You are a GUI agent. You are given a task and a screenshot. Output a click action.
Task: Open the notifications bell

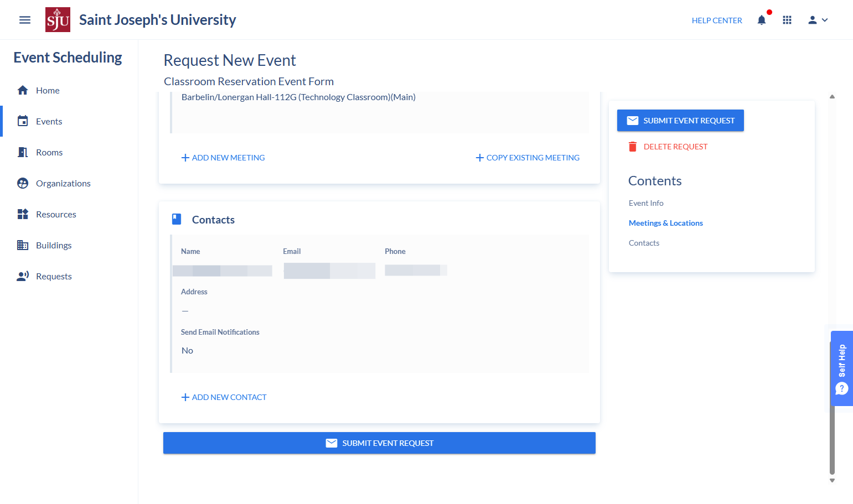tap(762, 20)
